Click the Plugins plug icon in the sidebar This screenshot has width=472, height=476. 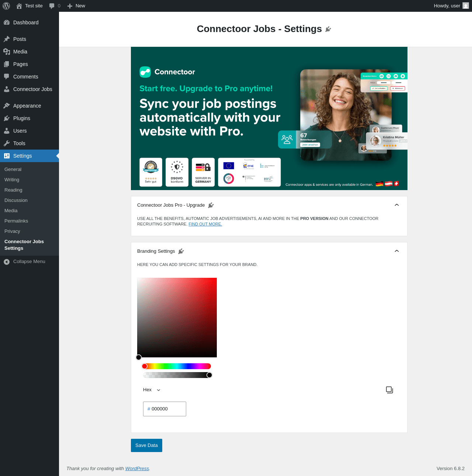pyautogui.click(x=7, y=118)
